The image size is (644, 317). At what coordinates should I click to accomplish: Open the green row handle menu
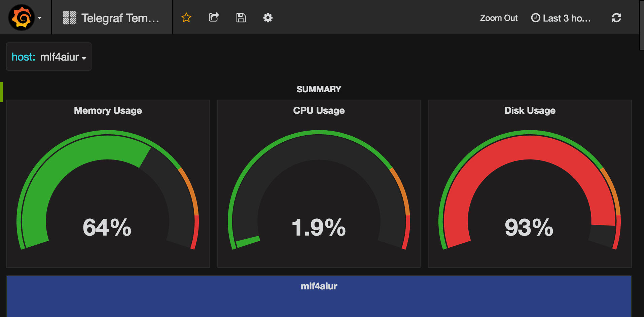1,92
